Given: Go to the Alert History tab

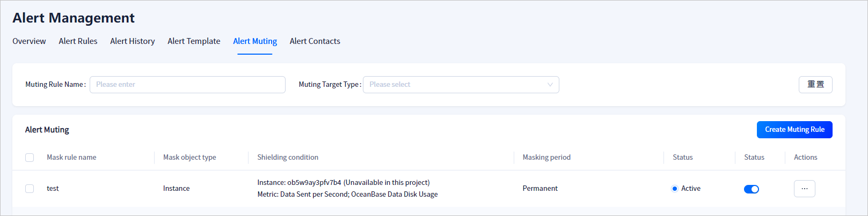Looking at the screenshot, I should click(x=133, y=41).
